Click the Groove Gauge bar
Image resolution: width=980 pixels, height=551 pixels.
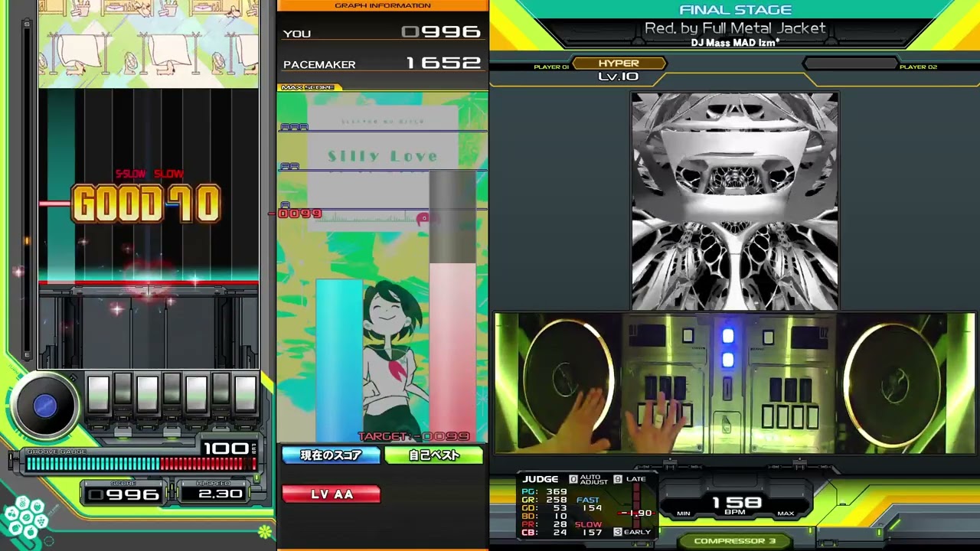pos(141,464)
